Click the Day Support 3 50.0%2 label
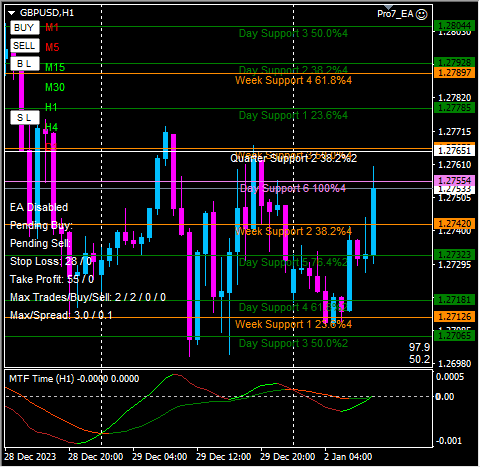The image size is (480, 468). [293, 343]
